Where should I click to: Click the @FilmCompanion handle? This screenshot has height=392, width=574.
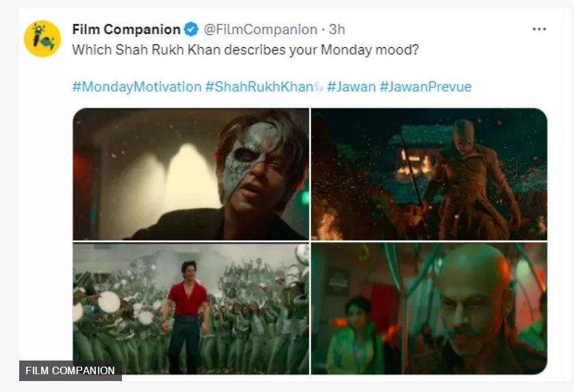[260, 29]
